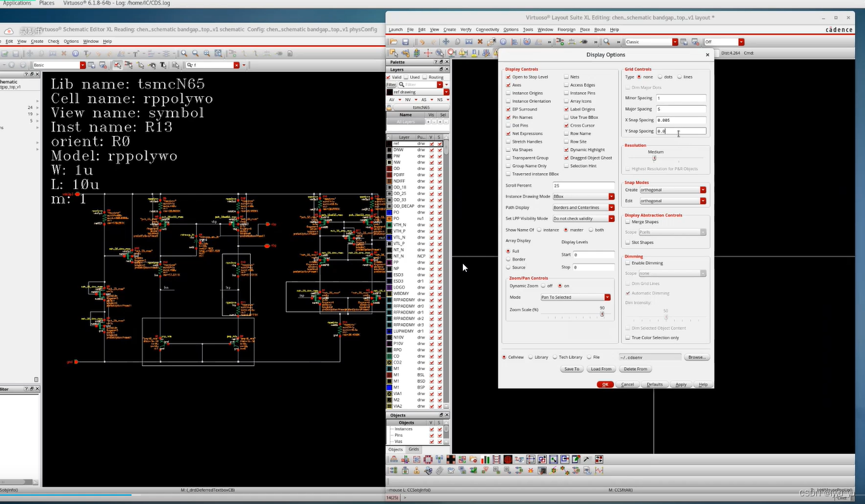
Task: Click the Save To button
Action: (x=571, y=369)
